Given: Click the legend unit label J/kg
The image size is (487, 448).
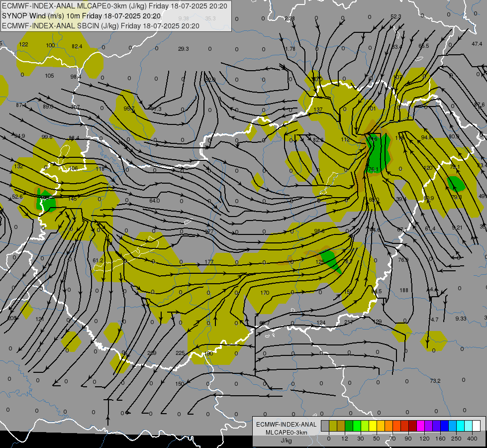Looking at the screenshot, I should pos(287,441).
